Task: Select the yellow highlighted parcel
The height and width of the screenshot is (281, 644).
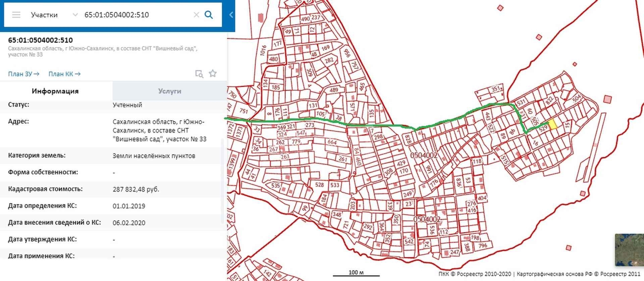Action: point(552,125)
